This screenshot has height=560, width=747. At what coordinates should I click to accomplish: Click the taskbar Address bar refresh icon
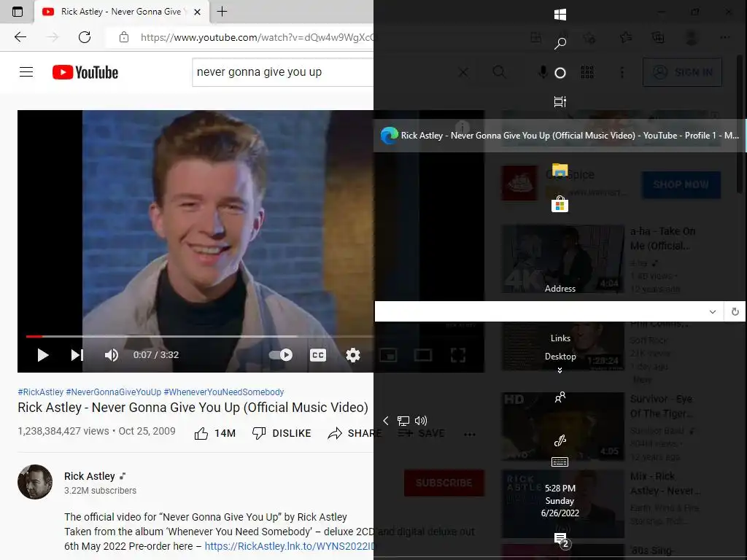tap(735, 311)
